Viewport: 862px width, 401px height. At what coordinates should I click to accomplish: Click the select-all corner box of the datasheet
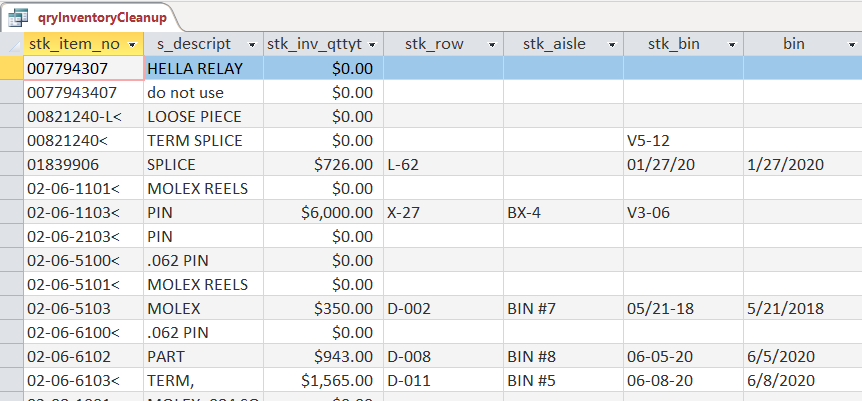click(x=12, y=44)
